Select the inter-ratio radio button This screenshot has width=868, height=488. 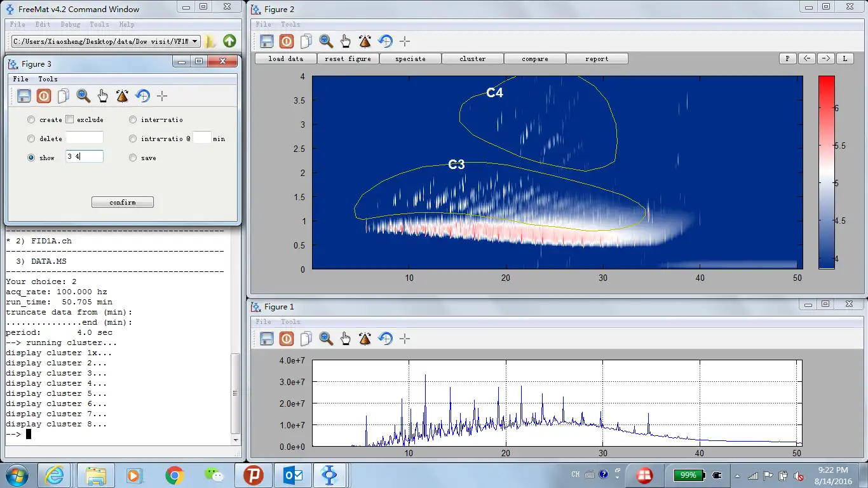[133, 119]
